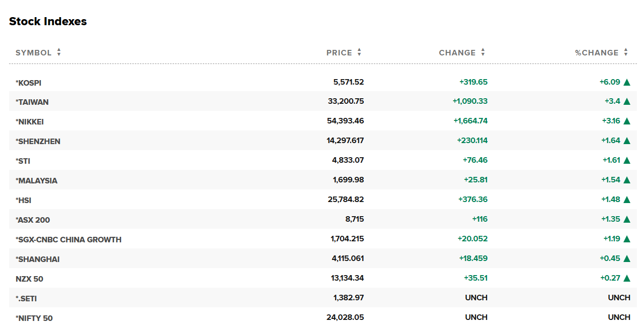Click the up triangle in the NIKKEI row

point(627,121)
